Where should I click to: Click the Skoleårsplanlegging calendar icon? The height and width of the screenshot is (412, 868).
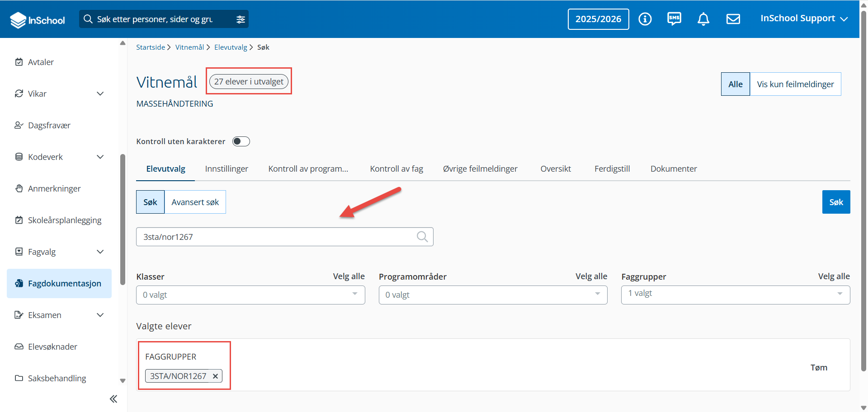19,220
